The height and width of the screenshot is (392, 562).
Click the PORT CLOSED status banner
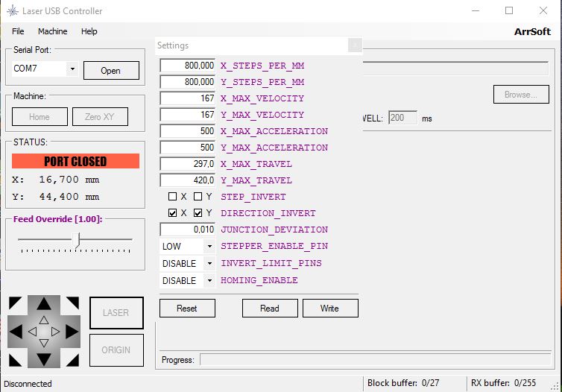75,161
